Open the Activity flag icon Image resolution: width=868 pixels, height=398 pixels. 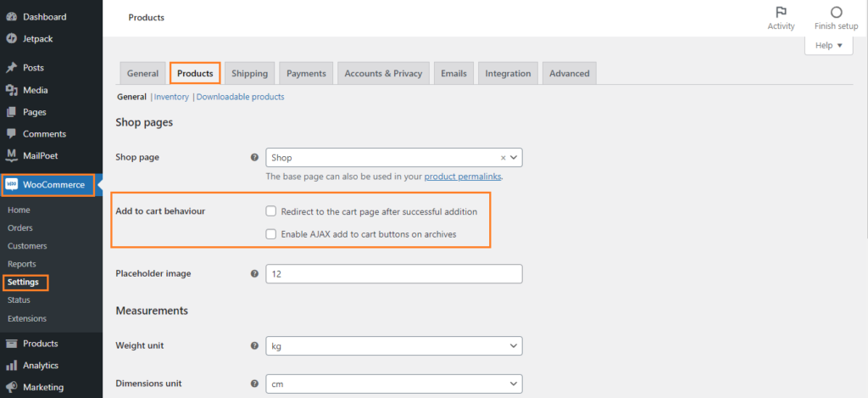[781, 12]
